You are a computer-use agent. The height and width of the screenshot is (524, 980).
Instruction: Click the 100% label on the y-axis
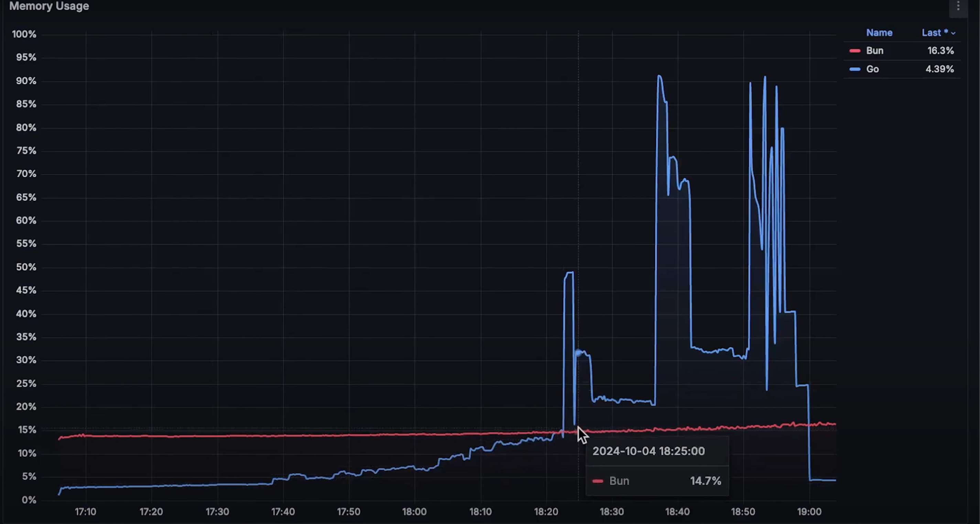tap(24, 34)
